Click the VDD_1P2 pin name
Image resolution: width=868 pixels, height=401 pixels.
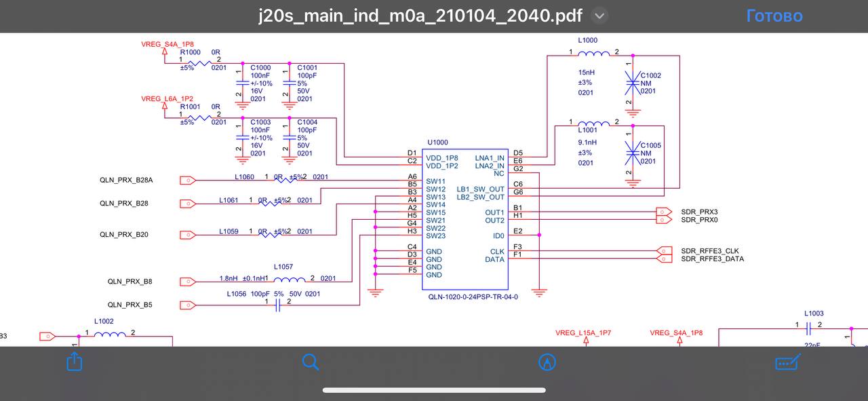pyautogui.click(x=442, y=166)
